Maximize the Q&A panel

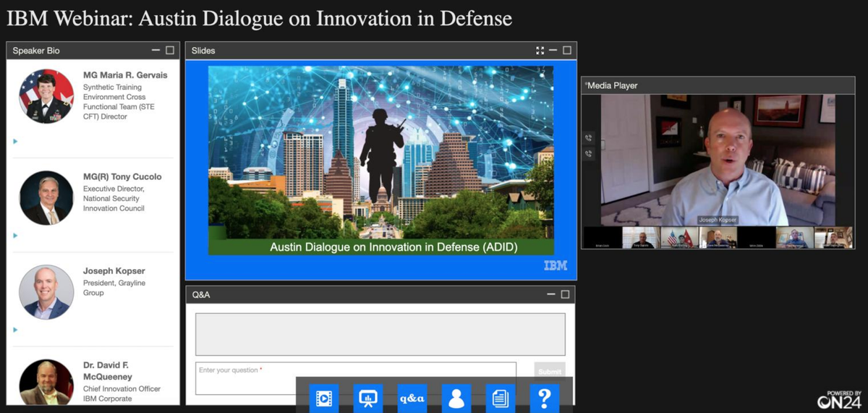point(566,294)
